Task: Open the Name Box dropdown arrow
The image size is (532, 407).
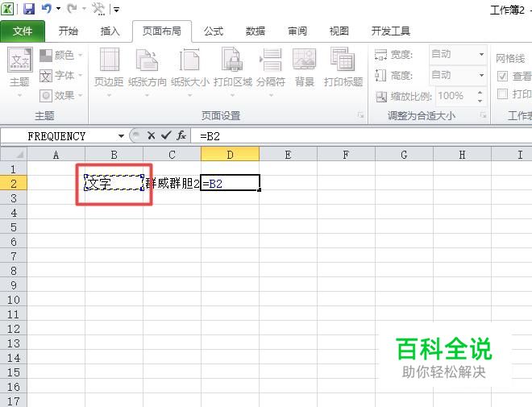Action: (121, 136)
